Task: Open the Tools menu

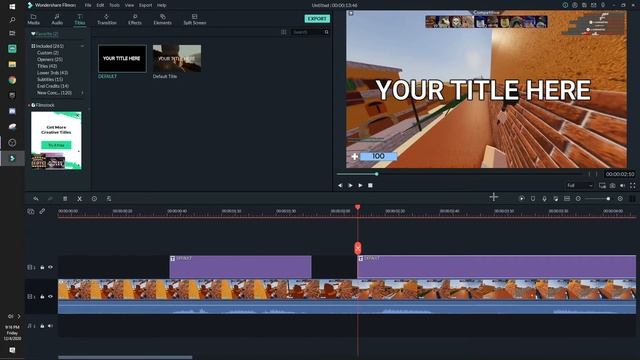Action: point(114,5)
